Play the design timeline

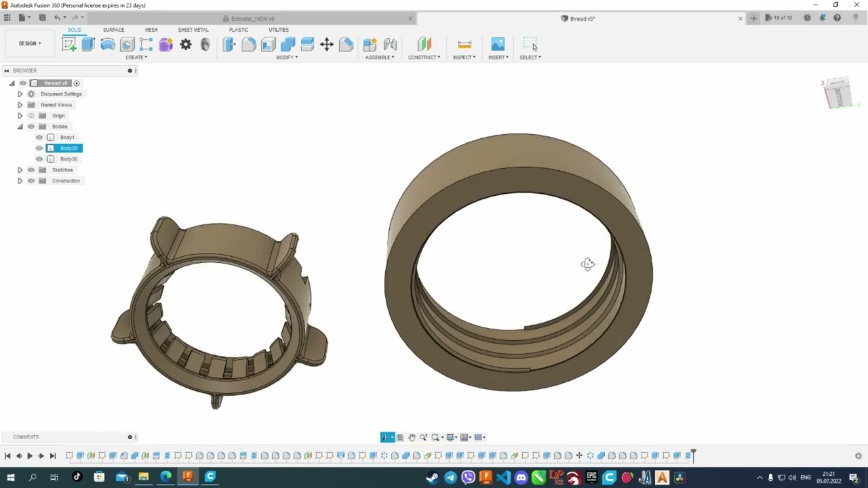30,456
